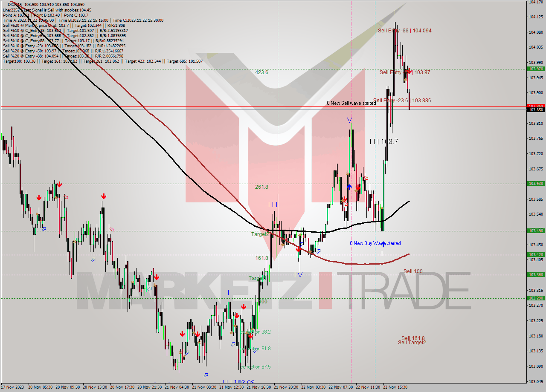Click '21 Nov 04:30' on the time axis
Image resolution: width=546 pixels, height=392 pixels.
click(x=177, y=387)
